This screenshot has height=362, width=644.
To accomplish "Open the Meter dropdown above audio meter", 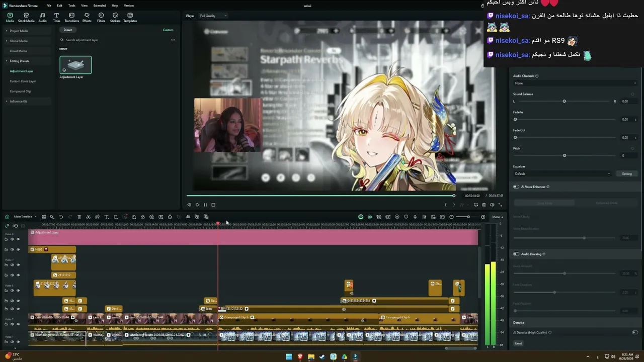I will (498, 217).
